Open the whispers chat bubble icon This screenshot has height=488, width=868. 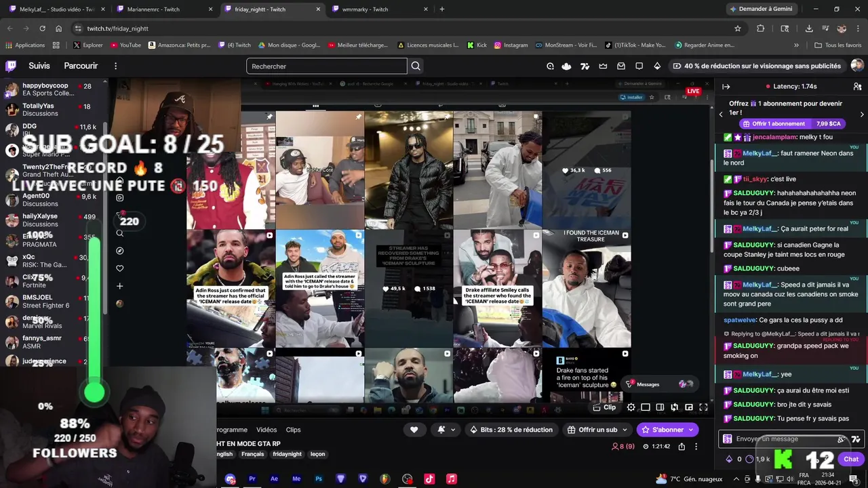pos(639,66)
